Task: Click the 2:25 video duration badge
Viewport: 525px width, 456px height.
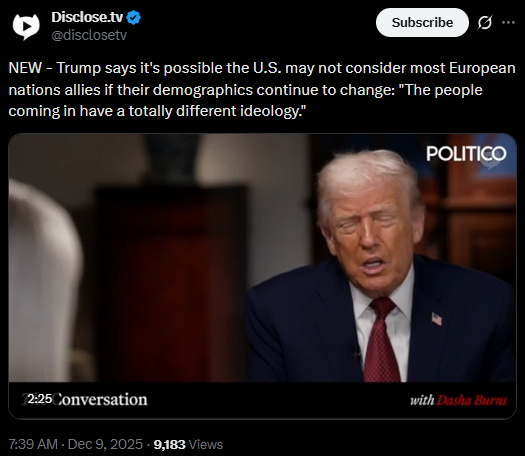Action: (x=40, y=399)
